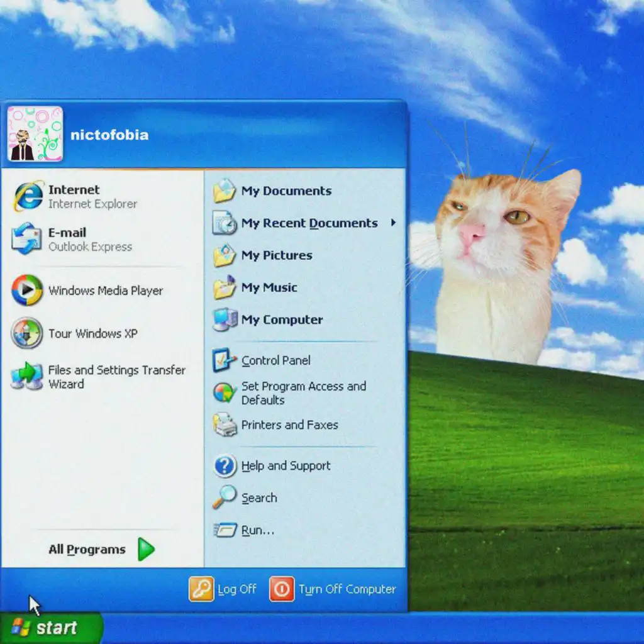
Task: Expand the My Recent Documents submenu arrow
Action: (x=394, y=223)
